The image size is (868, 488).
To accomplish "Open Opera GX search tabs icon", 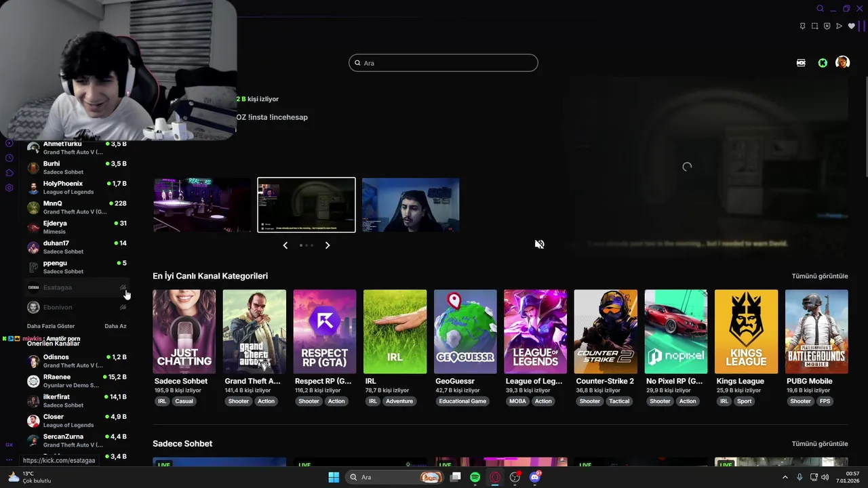I will pyautogui.click(x=820, y=9).
